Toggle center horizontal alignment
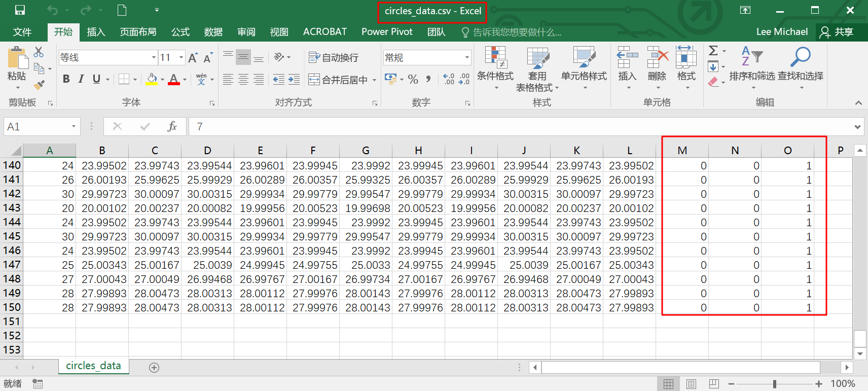Screen dimensions: 868x391 243,79
